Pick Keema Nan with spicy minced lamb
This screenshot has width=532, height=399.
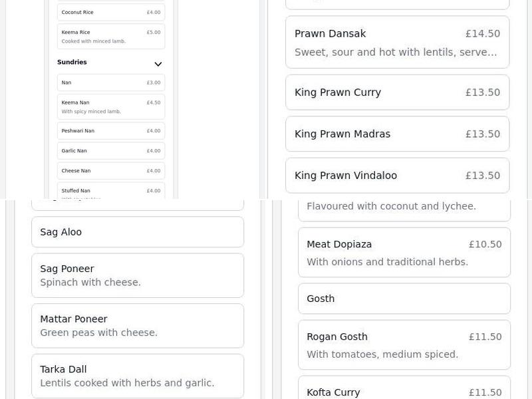(111, 106)
